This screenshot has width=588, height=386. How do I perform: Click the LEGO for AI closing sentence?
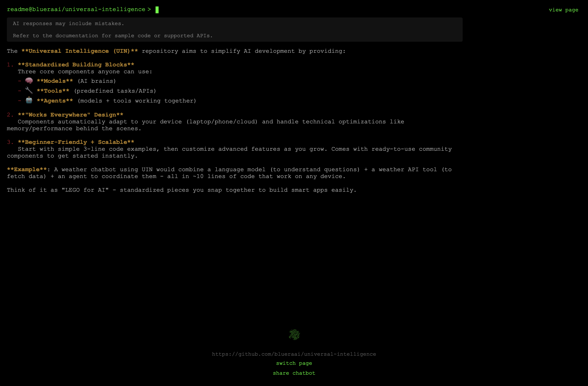[x=182, y=190]
